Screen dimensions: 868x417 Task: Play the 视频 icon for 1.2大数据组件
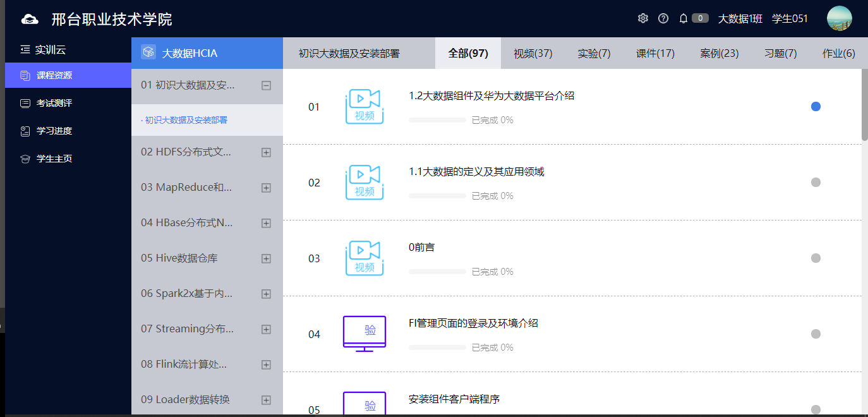(364, 106)
